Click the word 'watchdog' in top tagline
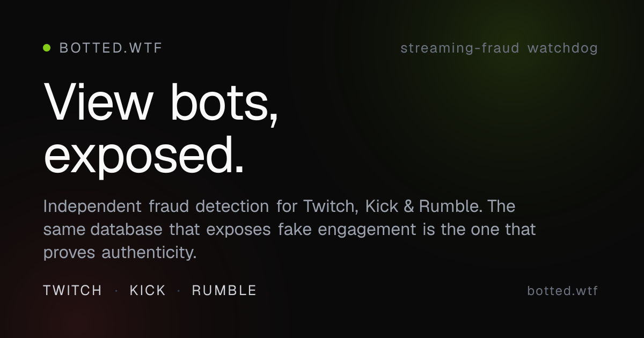Image resolution: width=644 pixels, height=338 pixels. [563, 48]
